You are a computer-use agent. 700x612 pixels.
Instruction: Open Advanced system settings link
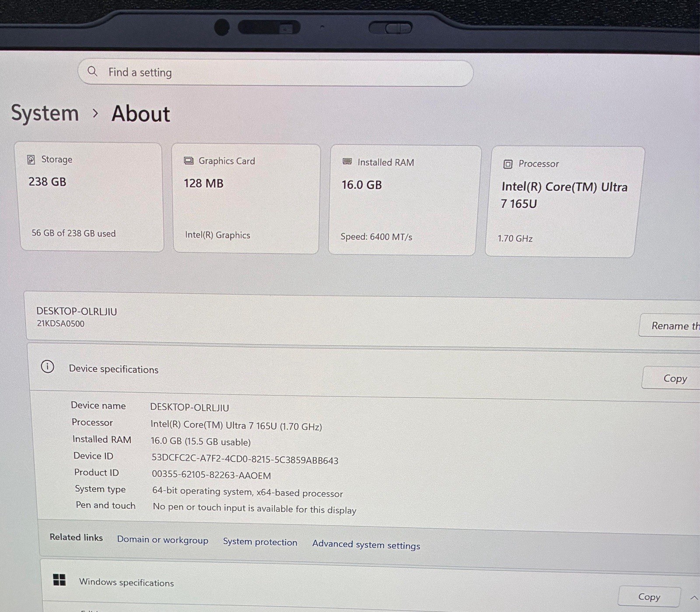(x=366, y=545)
